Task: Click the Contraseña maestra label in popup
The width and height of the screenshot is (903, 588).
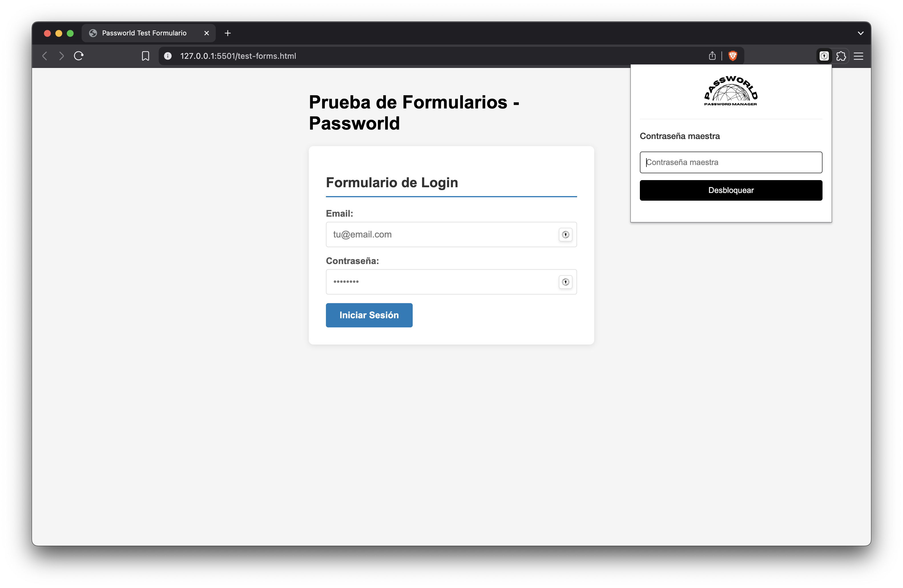Action: coord(680,136)
